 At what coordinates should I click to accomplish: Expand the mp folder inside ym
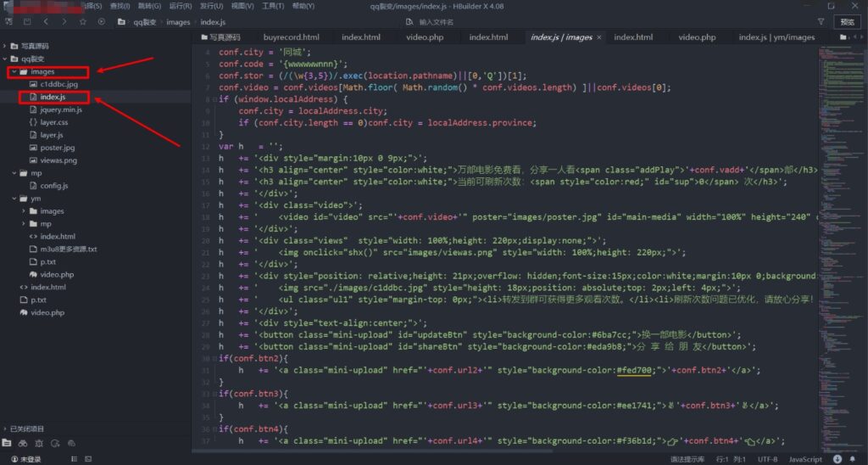point(24,224)
